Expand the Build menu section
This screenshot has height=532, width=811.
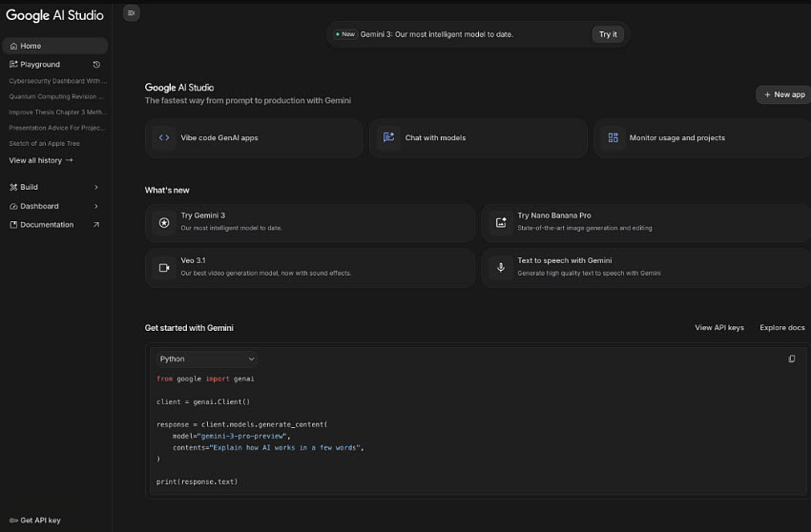[x=54, y=187]
